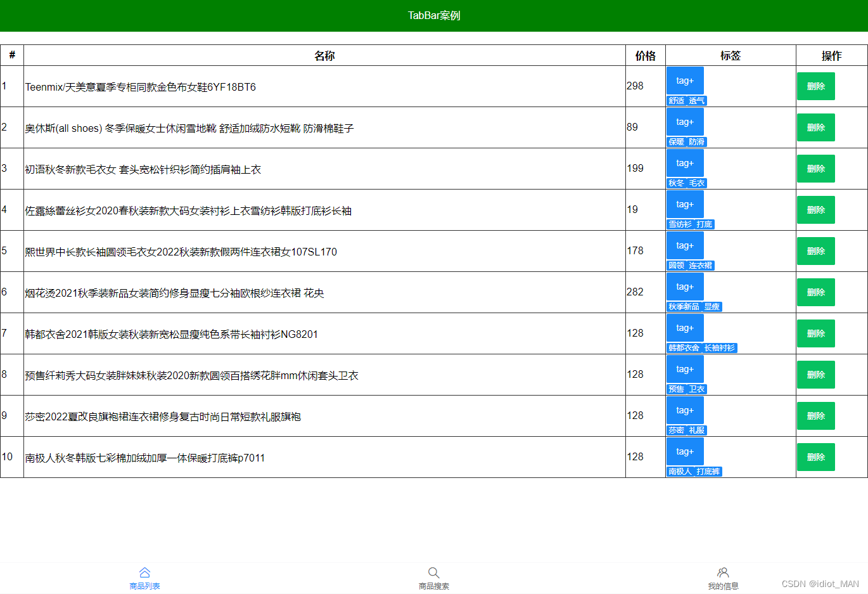
Task: Select the 打底裤 tag
Action: pos(708,472)
